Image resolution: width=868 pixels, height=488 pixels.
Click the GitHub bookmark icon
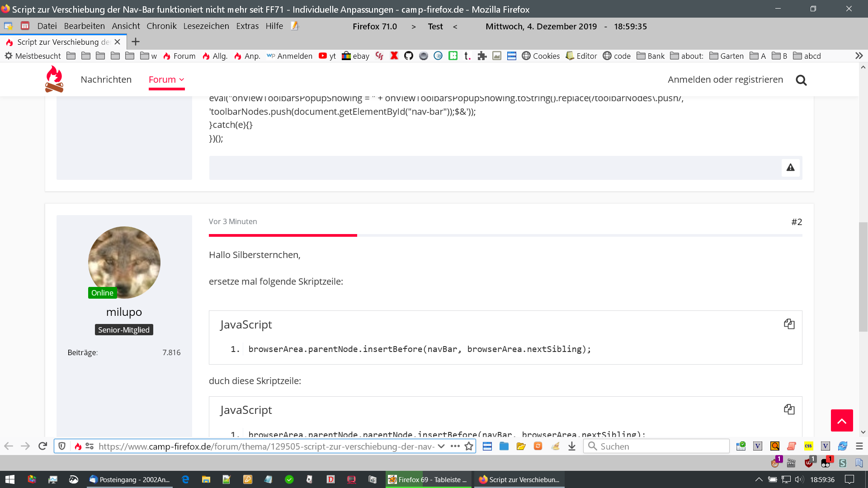pos(409,56)
